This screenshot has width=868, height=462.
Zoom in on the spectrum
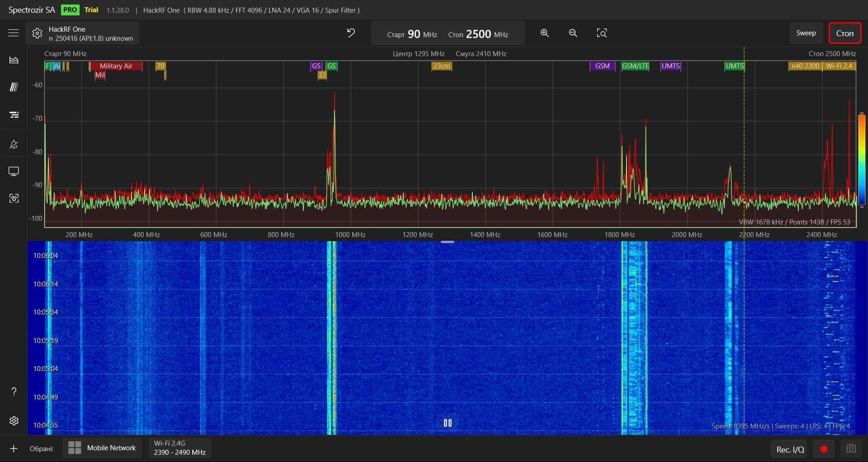[x=545, y=33]
